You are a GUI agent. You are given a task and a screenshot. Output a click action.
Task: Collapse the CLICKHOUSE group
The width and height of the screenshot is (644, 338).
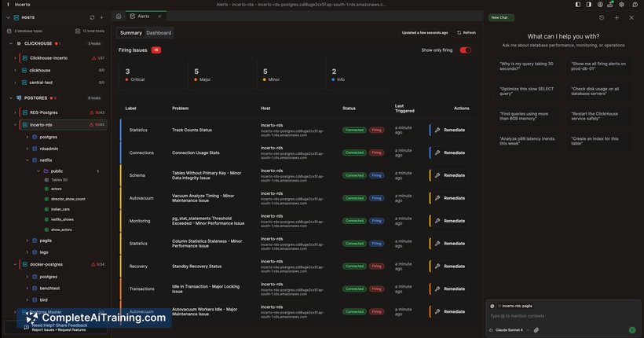[11, 43]
